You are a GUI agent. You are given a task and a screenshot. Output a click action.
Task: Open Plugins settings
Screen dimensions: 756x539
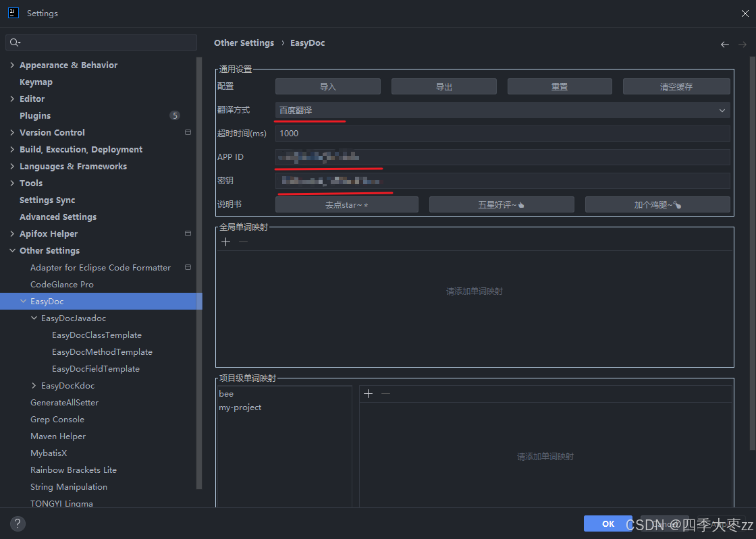point(34,115)
